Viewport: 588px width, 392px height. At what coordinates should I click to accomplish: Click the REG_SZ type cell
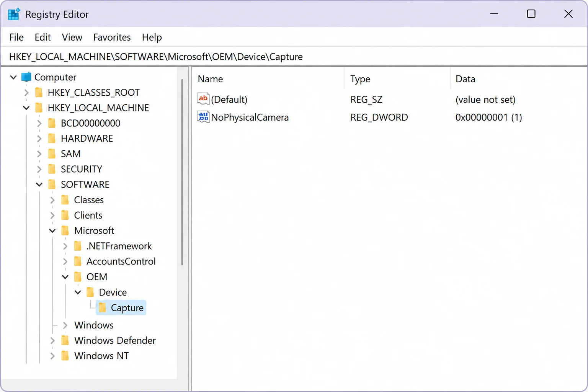[366, 100]
